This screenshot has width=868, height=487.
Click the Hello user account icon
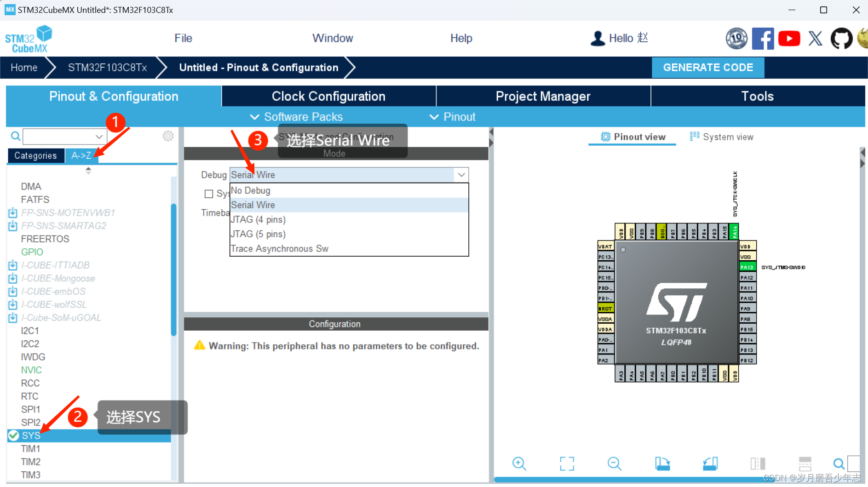point(598,38)
